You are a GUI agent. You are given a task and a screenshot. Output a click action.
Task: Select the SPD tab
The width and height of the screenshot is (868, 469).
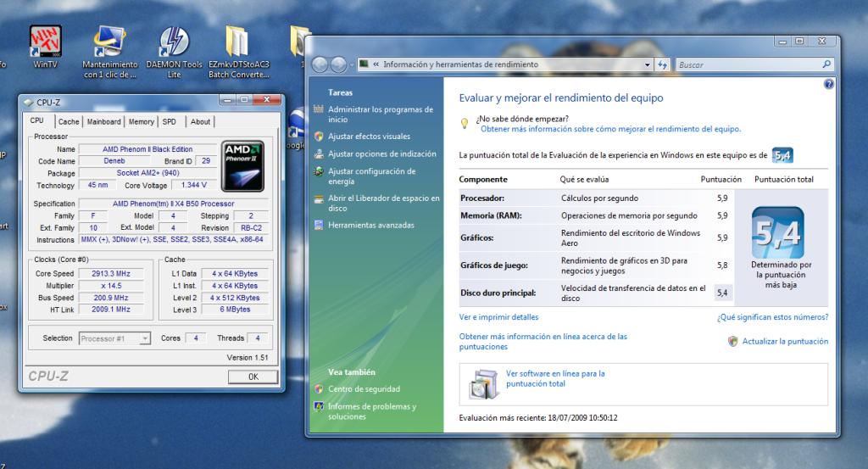pos(169,122)
